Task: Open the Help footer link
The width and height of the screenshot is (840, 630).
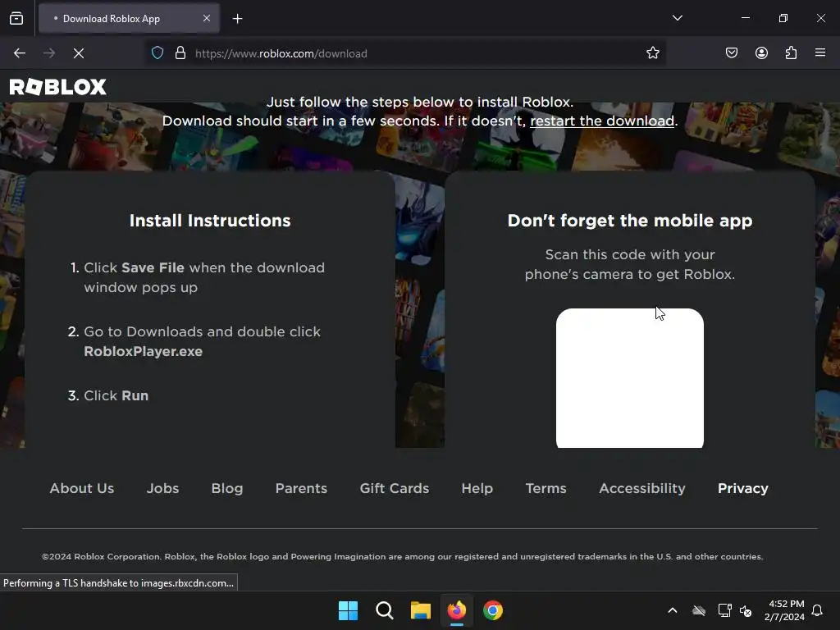Action: click(477, 489)
